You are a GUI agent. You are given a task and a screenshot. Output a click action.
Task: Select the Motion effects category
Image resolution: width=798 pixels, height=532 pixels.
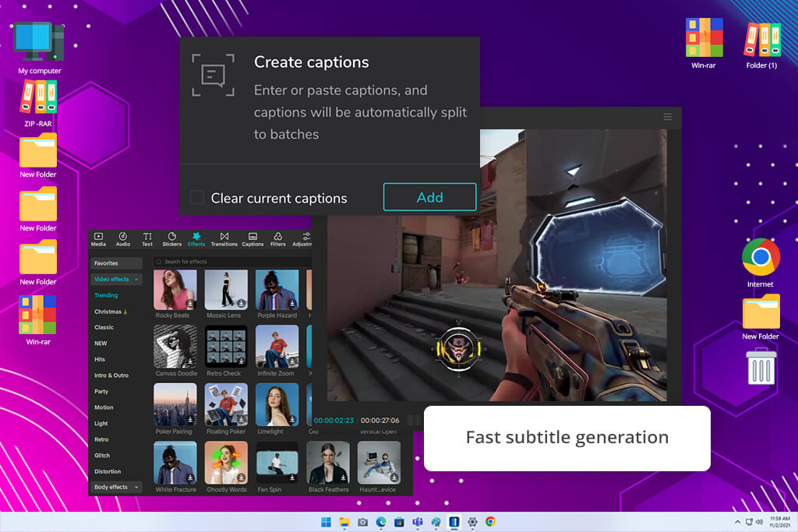(x=104, y=407)
